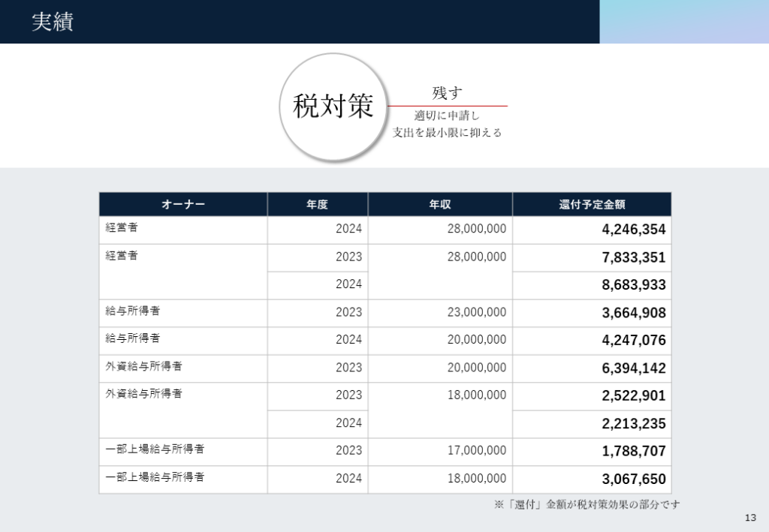Select the line 支出を最小限に抑える
769x532 pixels.
pos(447,132)
